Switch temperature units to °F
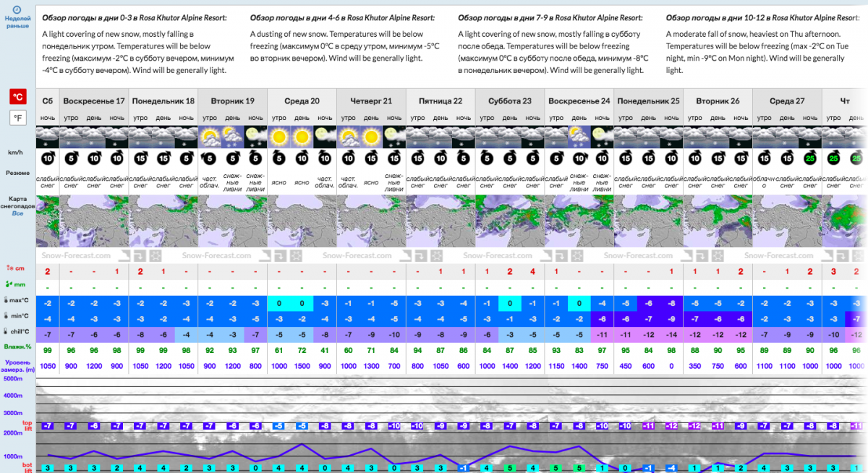Viewport: 868px width, 473px height. tap(17, 117)
